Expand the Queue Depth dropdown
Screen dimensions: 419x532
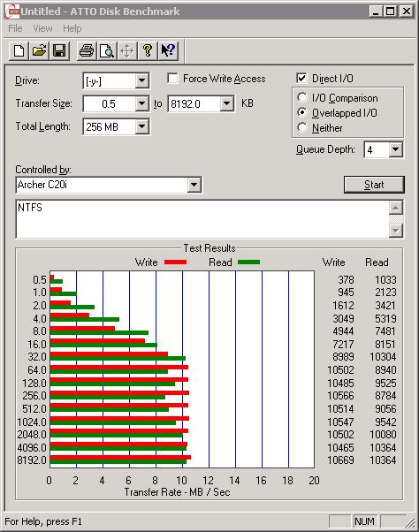[x=396, y=149]
